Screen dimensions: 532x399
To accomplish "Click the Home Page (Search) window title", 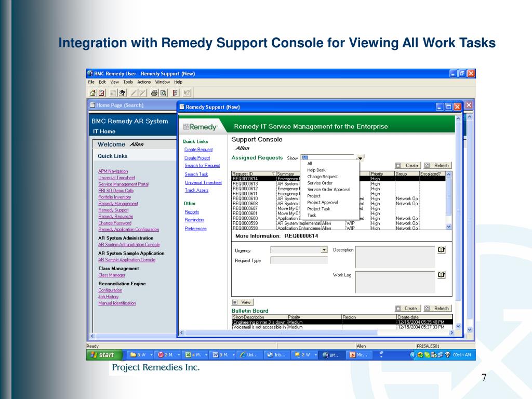I will tap(120, 105).
